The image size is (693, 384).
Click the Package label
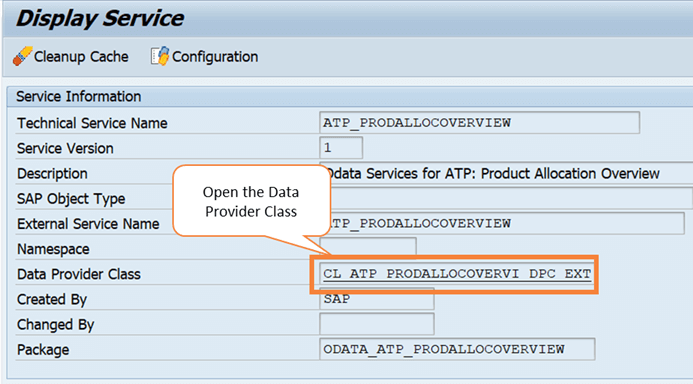pyautogui.click(x=43, y=350)
